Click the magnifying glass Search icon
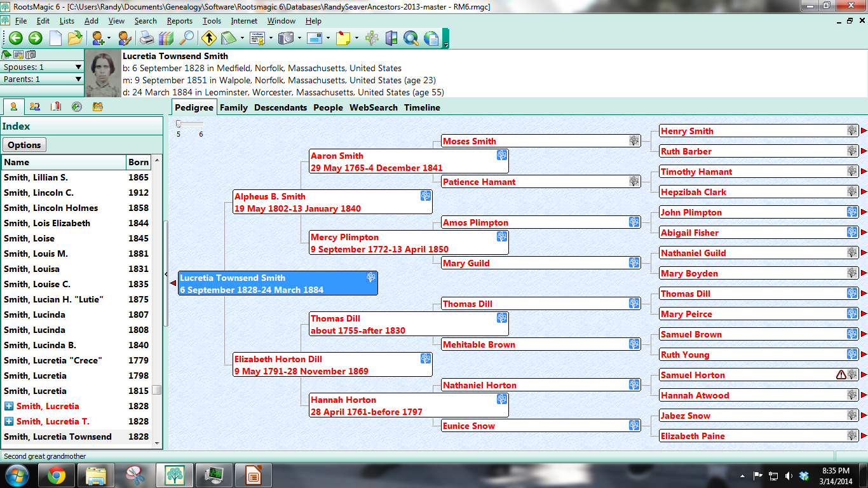The image size is (868, 488). (186, 38)
